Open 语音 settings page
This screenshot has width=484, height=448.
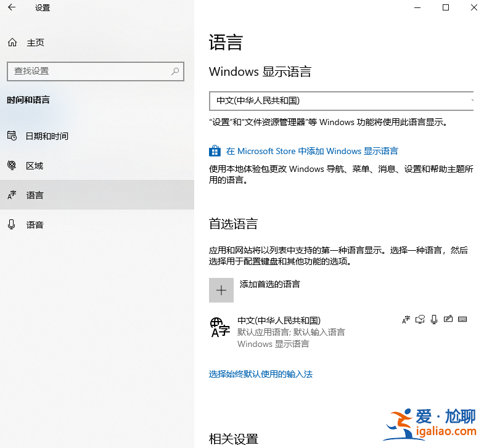(97, 225)
